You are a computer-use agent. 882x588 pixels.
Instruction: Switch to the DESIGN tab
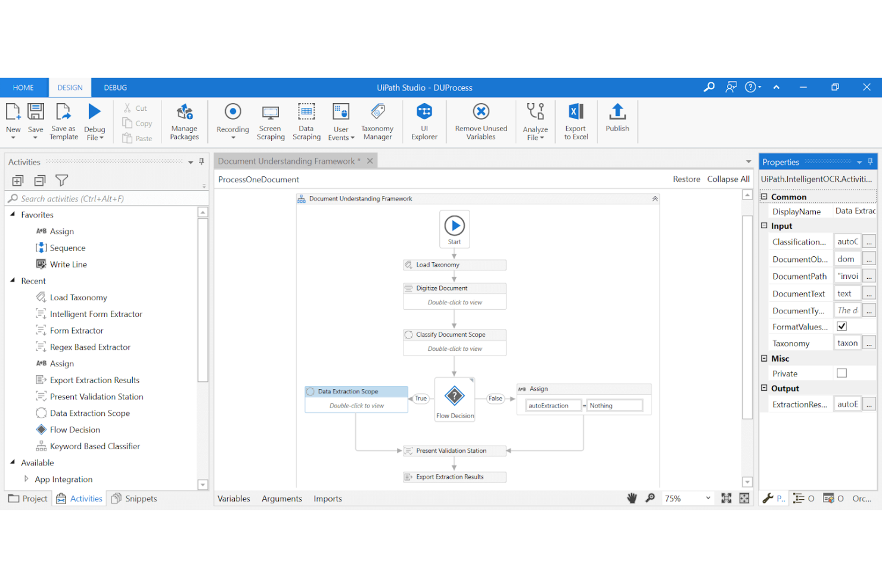point(70,88)
